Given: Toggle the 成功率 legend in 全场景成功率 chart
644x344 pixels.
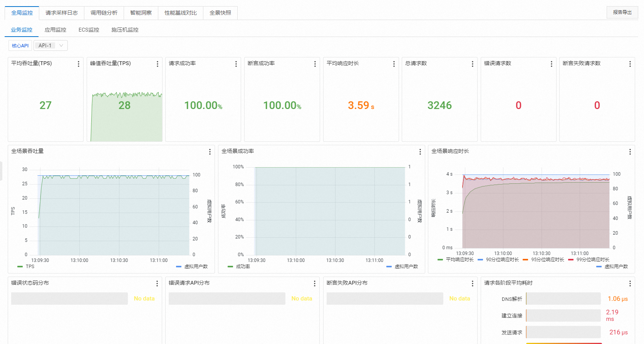Looking at the screenshot, I should coord(239,267).
